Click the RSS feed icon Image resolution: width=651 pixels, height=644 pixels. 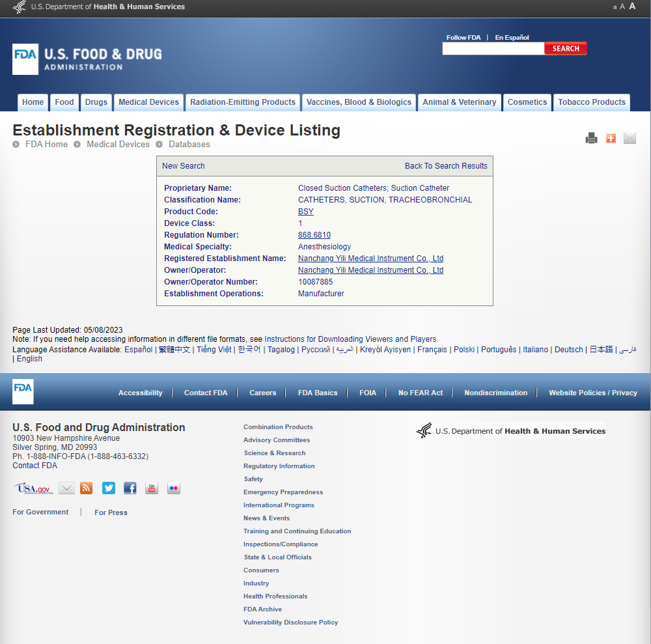point(87,488)
